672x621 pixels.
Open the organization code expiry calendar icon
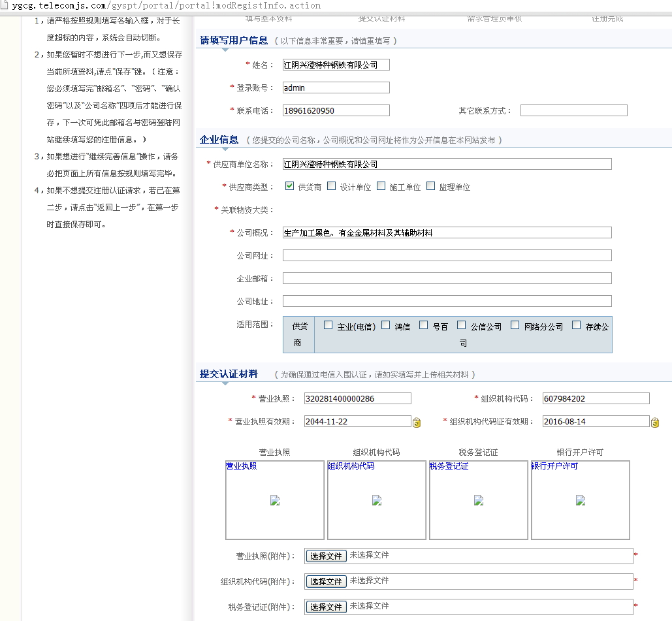pos(654,422)
